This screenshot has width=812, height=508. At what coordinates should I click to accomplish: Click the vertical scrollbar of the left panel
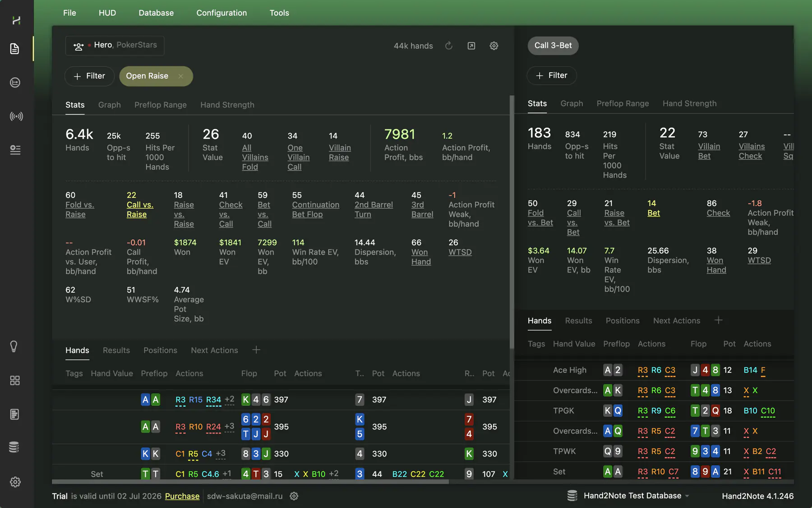point(512,221)
